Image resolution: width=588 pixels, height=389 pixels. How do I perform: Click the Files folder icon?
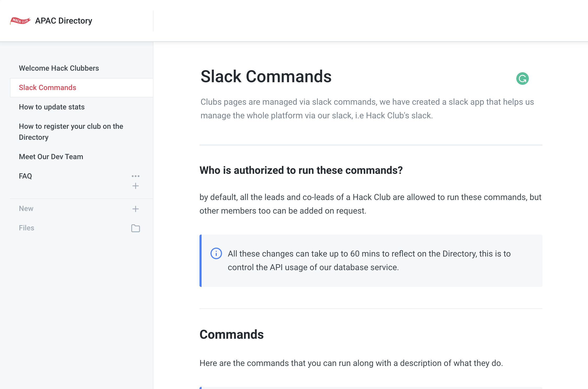pos(136,228)
